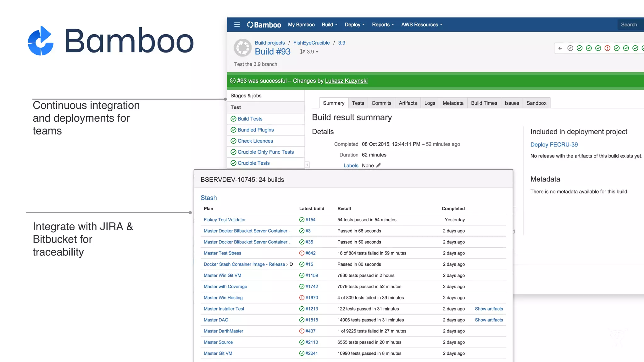644x362 pixels.
Task: Expand the Reports menu
Action: pyautogui.click(x=383, y=25)
